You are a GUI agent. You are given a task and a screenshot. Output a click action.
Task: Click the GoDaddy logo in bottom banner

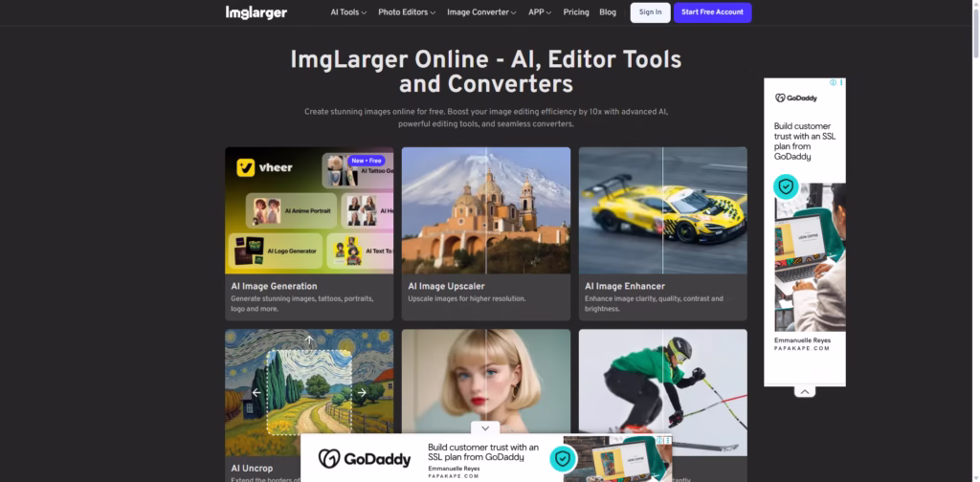point(364,459)
